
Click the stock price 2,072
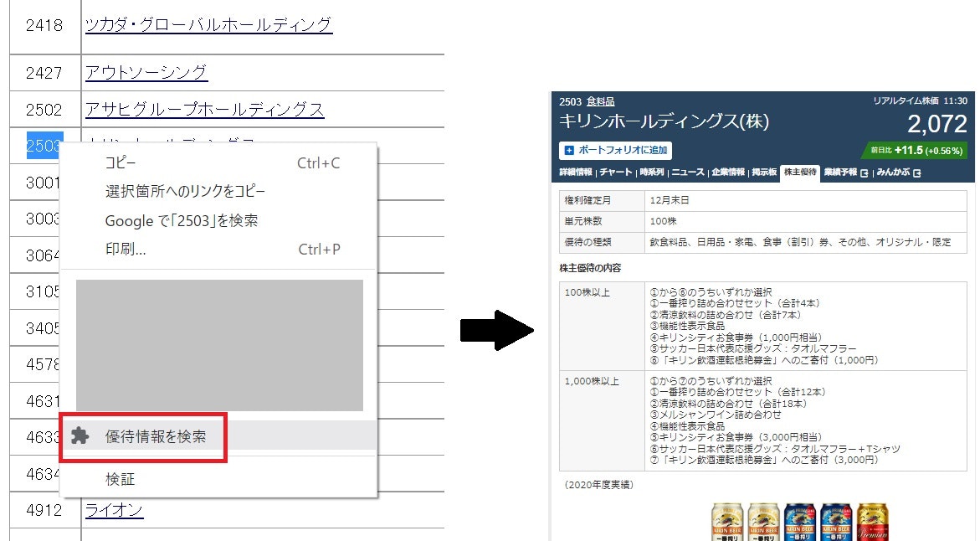936,124
